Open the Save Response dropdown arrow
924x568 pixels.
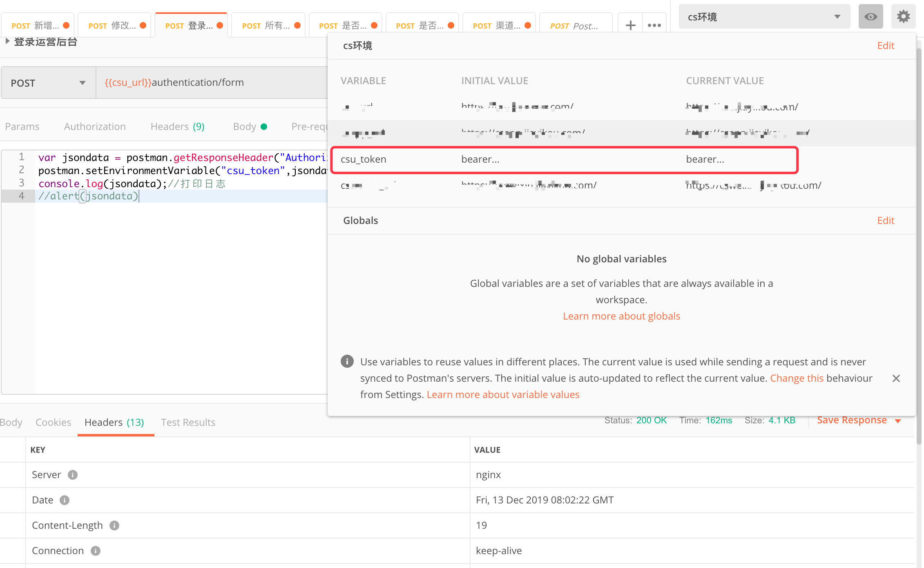point(897,420)
